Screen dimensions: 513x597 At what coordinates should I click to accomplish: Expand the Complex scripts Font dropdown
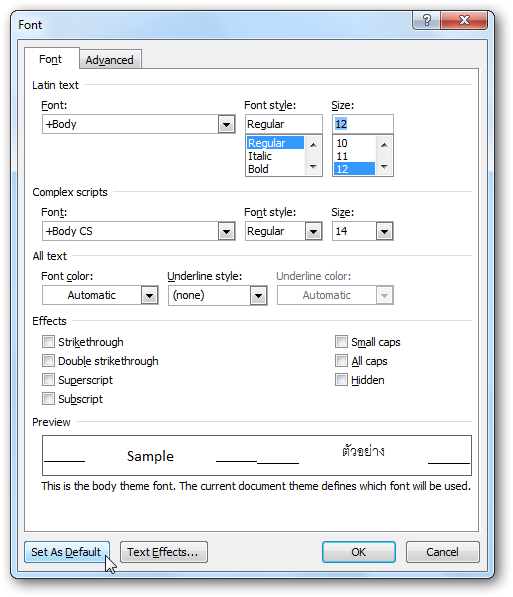[x=226, y=231]
